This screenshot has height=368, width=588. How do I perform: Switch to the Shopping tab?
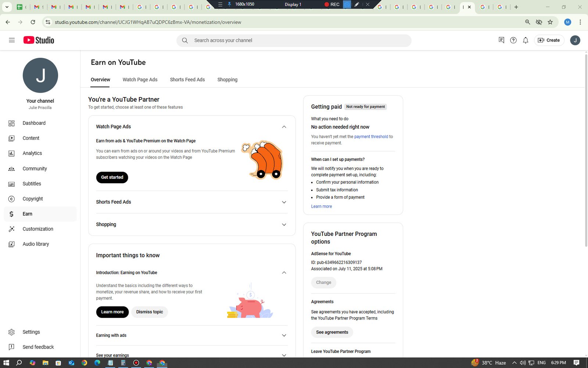[227, 79]
